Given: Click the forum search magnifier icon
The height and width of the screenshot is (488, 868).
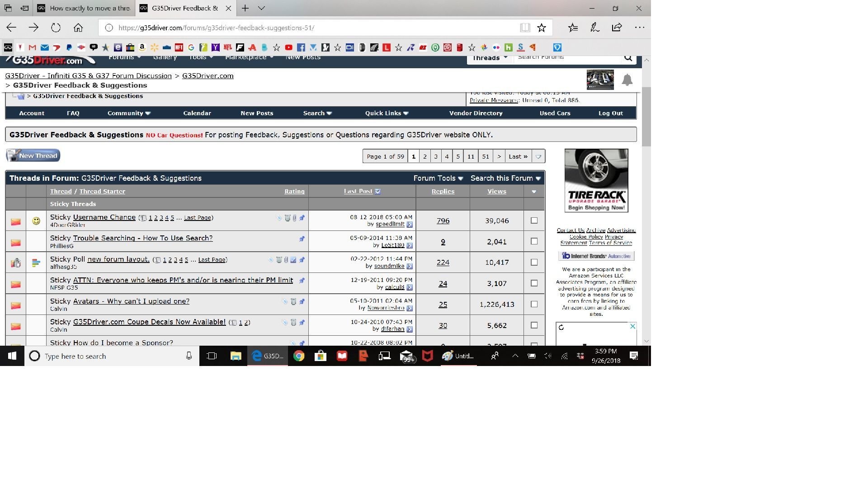Looking at the screenshot, I should [628, 58].
